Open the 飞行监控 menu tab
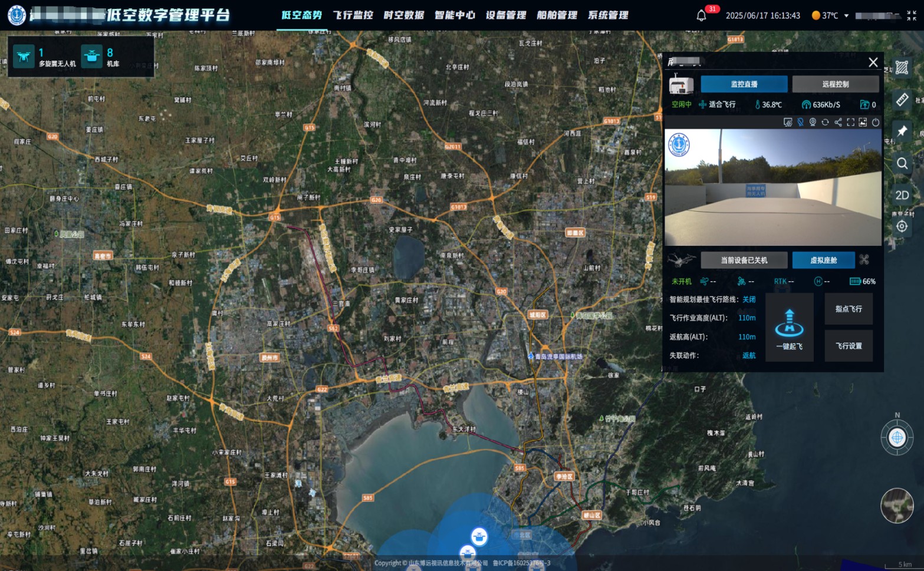Viewport: 924px width, 571px height. (353, 15)
